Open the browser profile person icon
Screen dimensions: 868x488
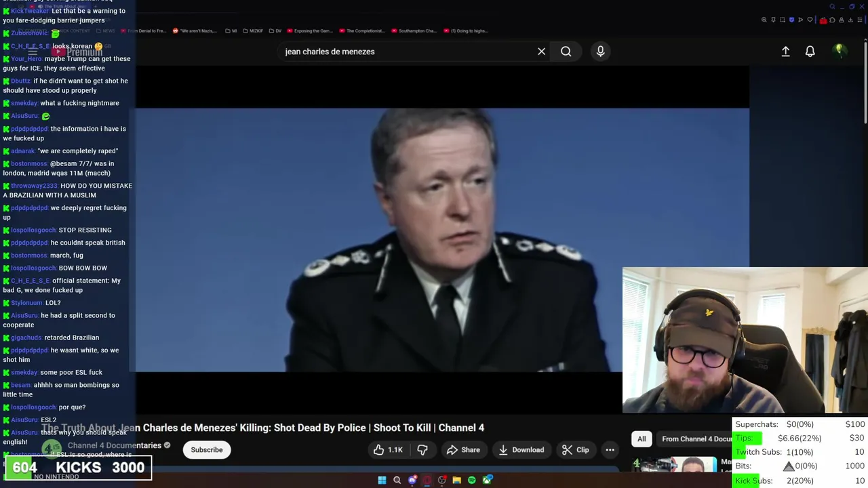click(x=842, y=20)
